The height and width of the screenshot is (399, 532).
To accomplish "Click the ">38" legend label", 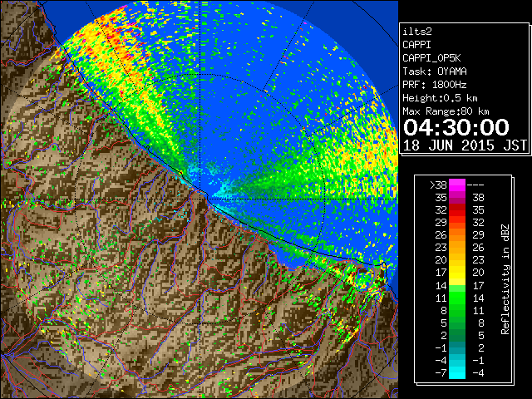I will 438,185.
